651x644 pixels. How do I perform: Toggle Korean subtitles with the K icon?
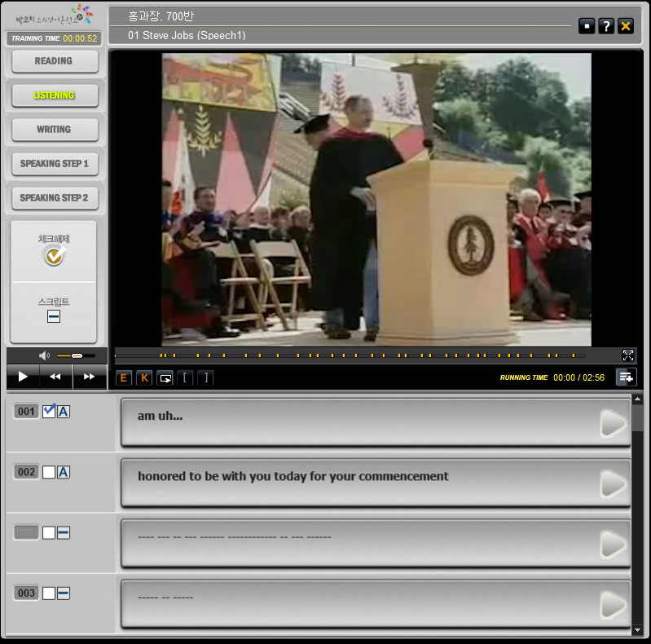[x=143, y=377]
